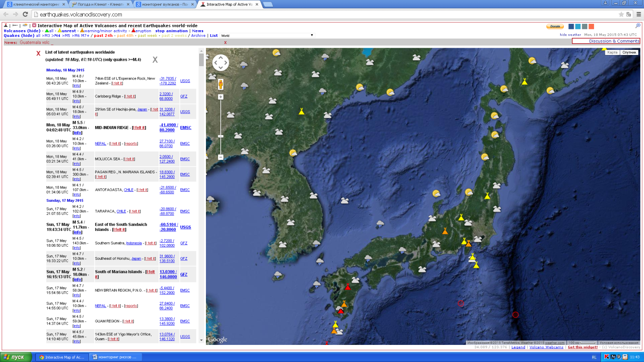Switch map to Спутник satellite view
Viewport: 644px width, 362px height.
coord(629,52)
